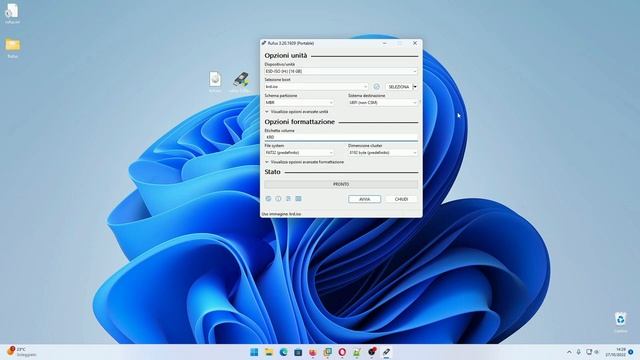The height and width of the screenshot is (360, 640).
Task: Open the black and red taskbar app icon
Action: pyautogui.click(x=372, y=352)
